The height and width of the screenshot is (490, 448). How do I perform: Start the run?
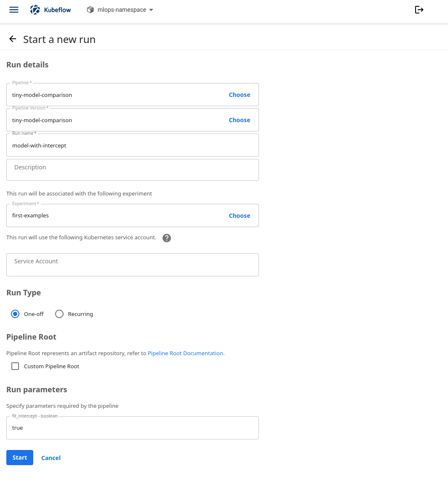20,458
